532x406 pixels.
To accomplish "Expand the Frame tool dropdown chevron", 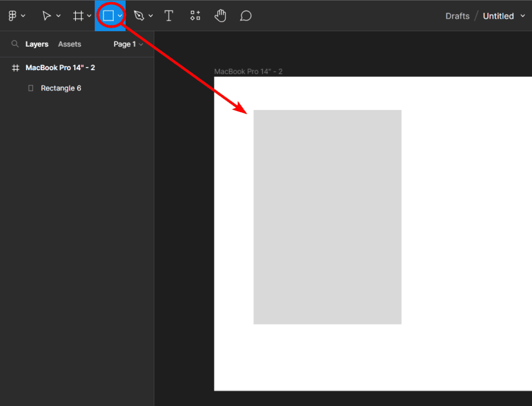I will [x=89, y=16].
